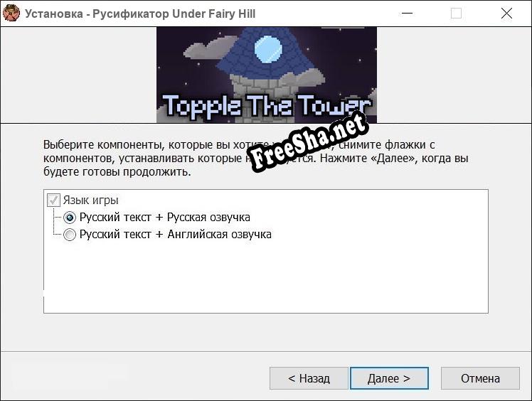Click the Язык игры component label
The image size is (532, 401).
[91, 200]
